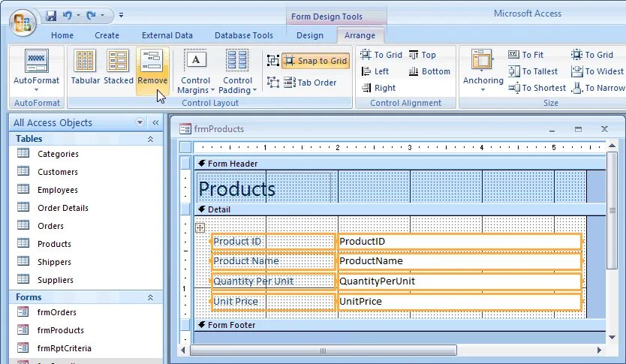The image size is (626, 364).
Task: Select the Customers table
Action: click(86, 172)
